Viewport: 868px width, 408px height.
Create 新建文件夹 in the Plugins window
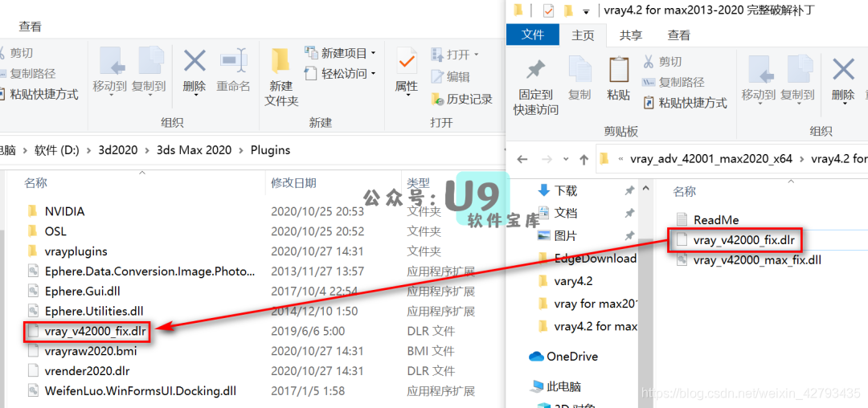(x=281, y=77)
